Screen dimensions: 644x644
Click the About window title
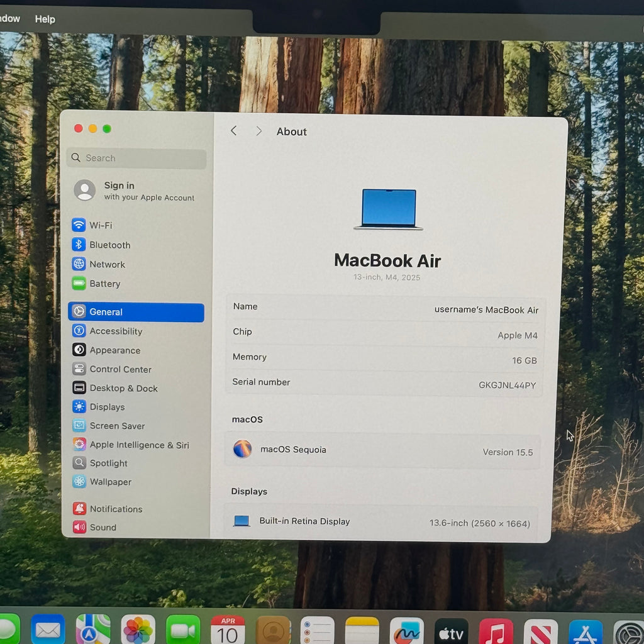[x=292, y=132]
